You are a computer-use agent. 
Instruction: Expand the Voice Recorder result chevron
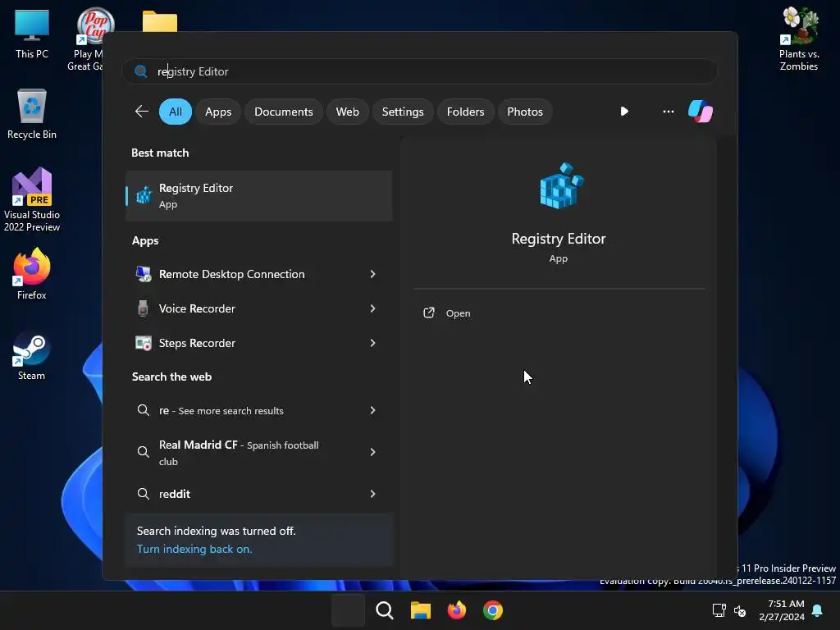[x=373, y=308]
